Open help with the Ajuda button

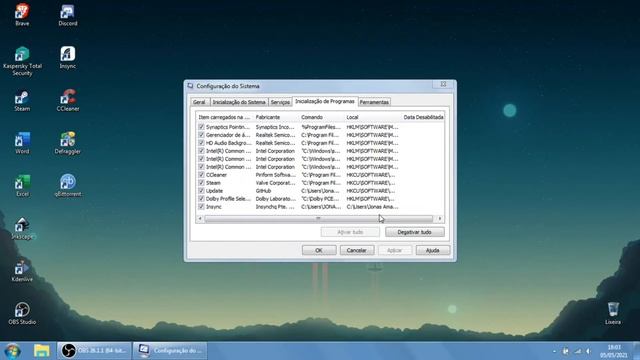coord(432,250)
